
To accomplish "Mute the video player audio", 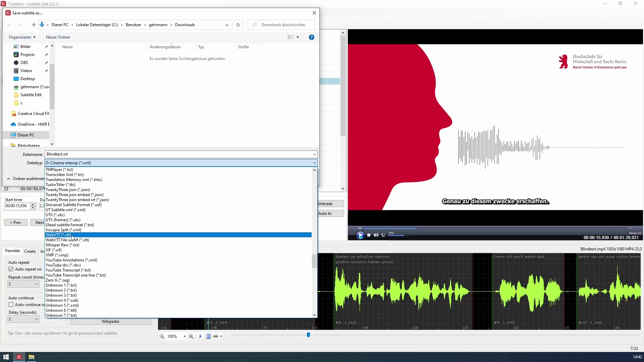I will [x=376, y=235].
